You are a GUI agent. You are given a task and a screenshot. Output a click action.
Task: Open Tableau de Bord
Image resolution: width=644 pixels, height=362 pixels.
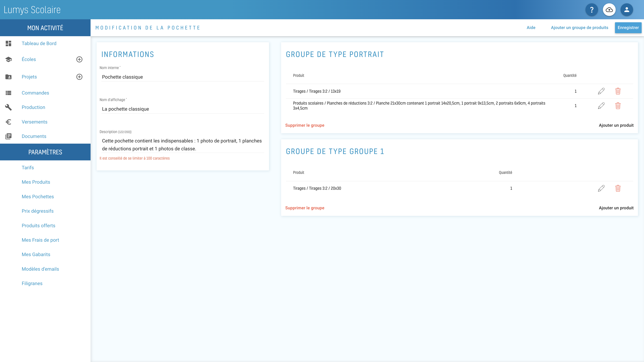[39, 43]
